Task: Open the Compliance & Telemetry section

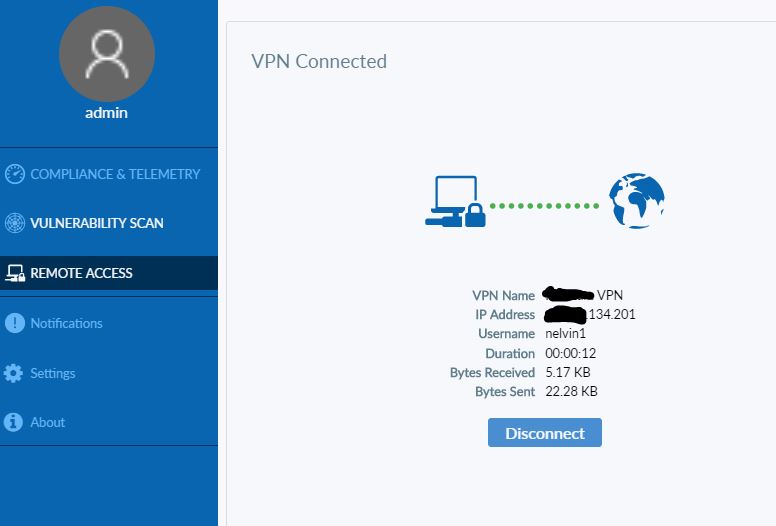Action: tap(115, 174)
